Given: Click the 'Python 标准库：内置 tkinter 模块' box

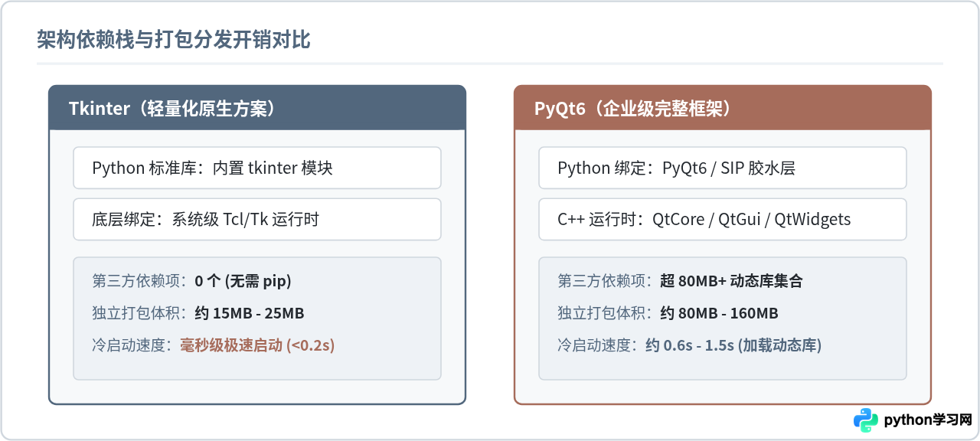Looking at the screenshot, I should [257, 168].
